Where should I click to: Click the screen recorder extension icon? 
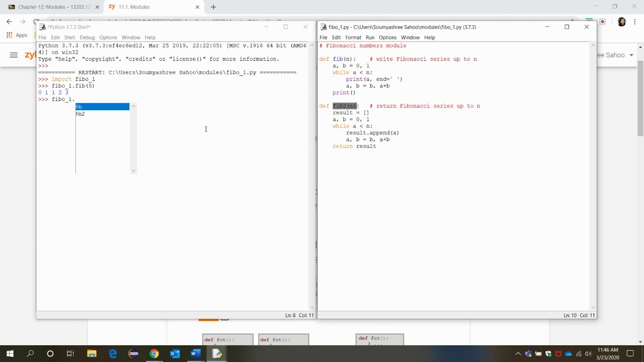coord(603,22)
